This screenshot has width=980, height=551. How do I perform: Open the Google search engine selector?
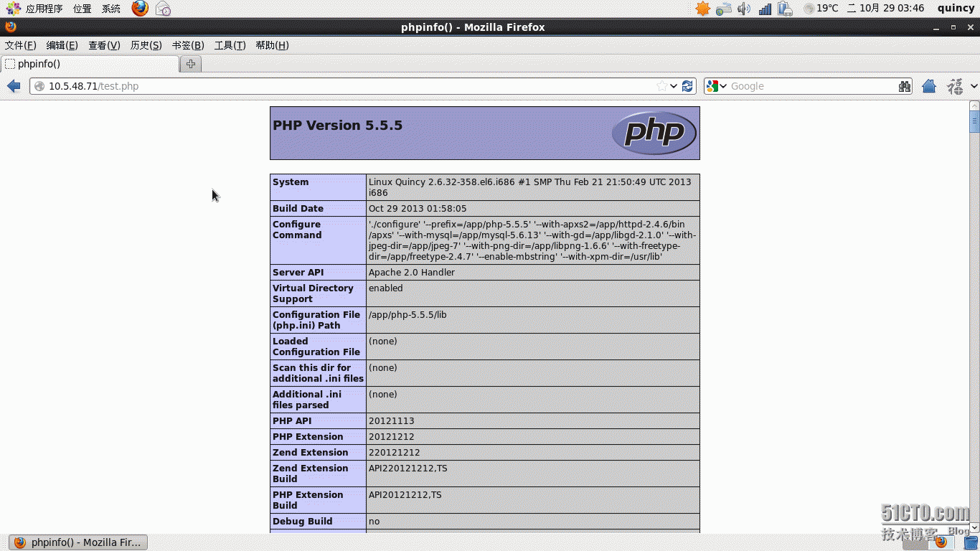coord(717,86)
